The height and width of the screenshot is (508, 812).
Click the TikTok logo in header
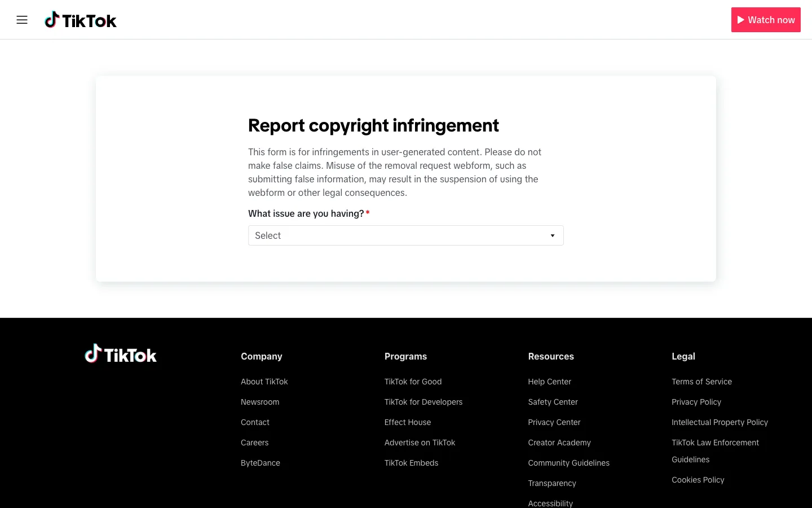81,20
